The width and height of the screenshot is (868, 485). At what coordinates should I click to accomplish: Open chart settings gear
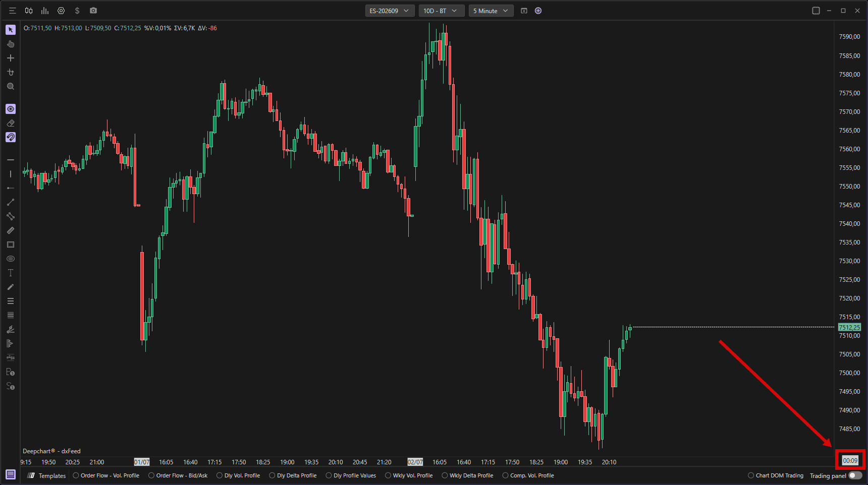coord(61,11)
